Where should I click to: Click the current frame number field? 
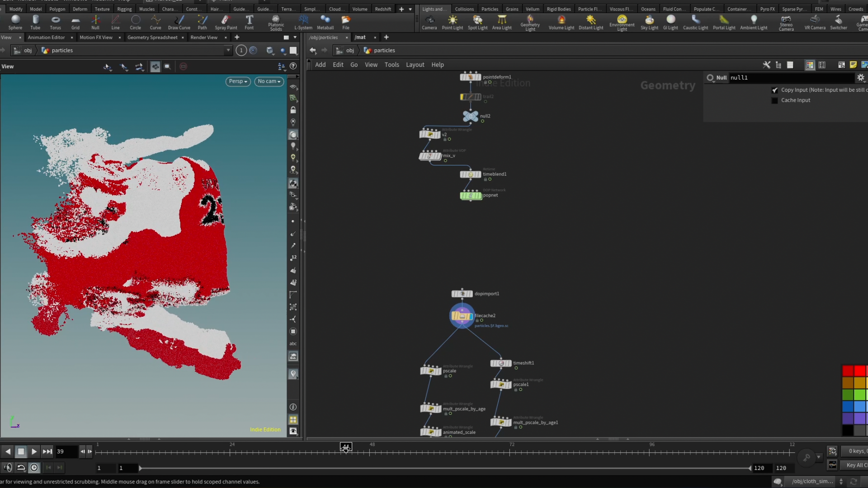(66, 451)
